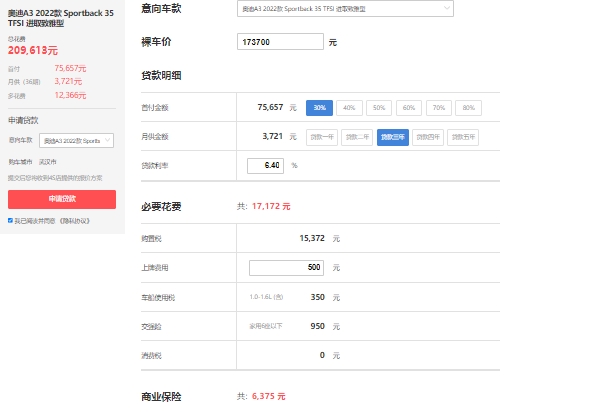Toggle the privacy agreement checkbox
The width and height of the screenshot is (600, 413).
(10, 220)
